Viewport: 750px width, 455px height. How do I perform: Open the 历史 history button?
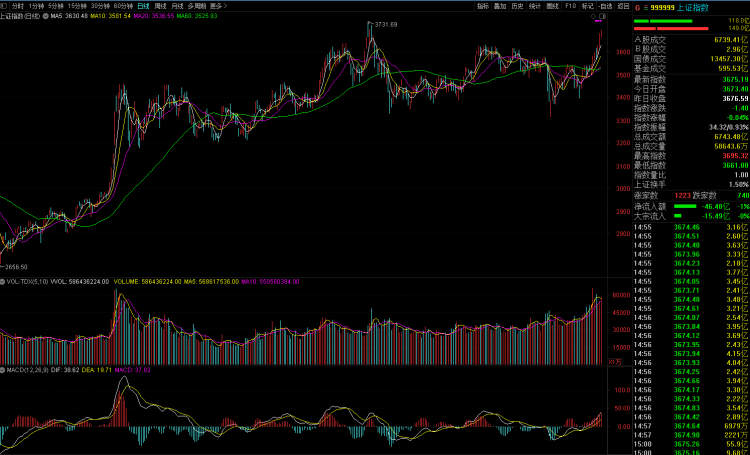tap(518, 6)
